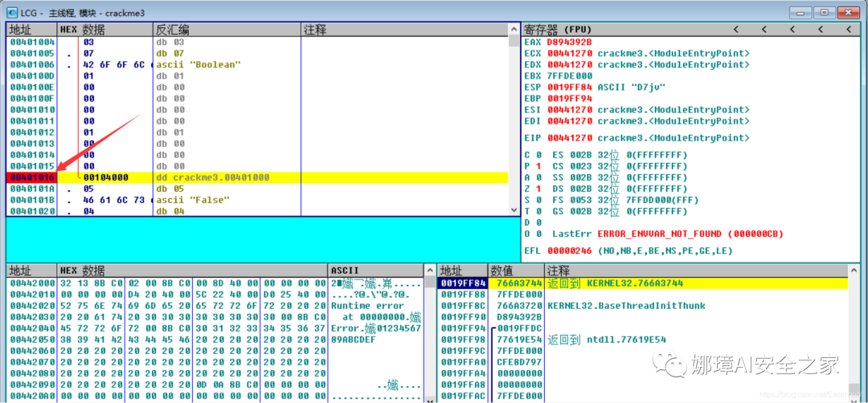This screenshot has height=403, width=868.
Task: Click the EFL value 00000246
Action: click(570, 251)
